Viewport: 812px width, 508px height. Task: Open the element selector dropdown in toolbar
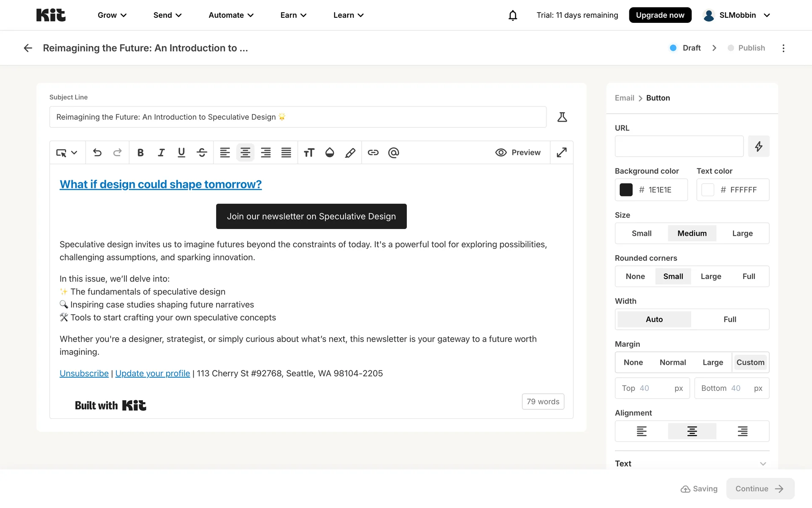(x=67, y=152)
